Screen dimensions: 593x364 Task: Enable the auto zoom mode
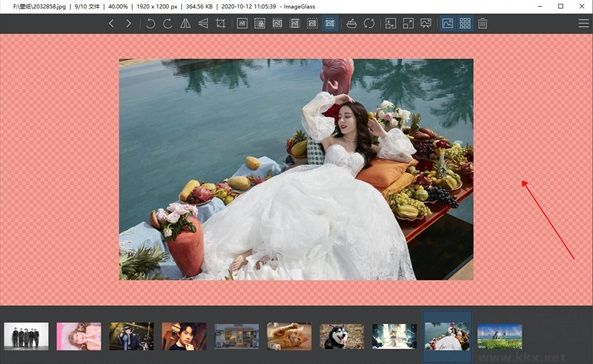pos(242,23)
